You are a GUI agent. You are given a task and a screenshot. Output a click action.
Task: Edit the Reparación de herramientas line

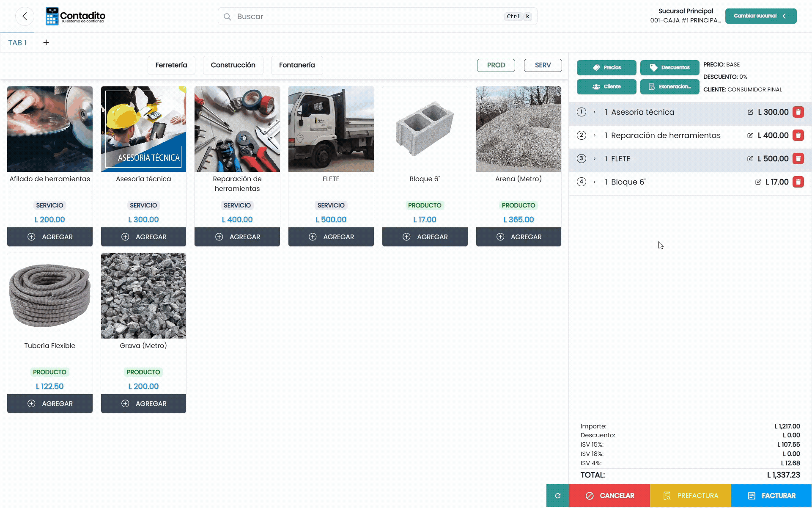tap(750, 135)
